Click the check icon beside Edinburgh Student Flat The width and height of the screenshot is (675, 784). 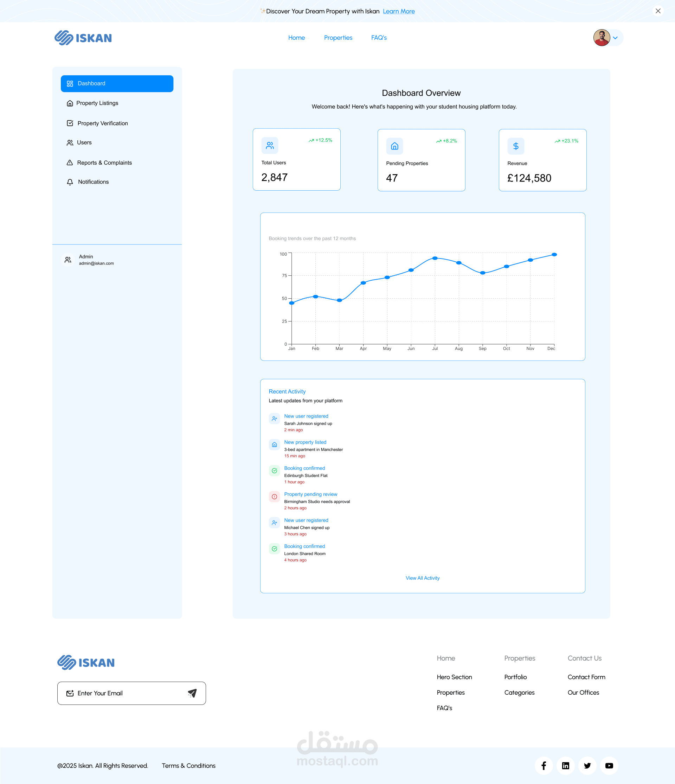click(x=275, y=471)
